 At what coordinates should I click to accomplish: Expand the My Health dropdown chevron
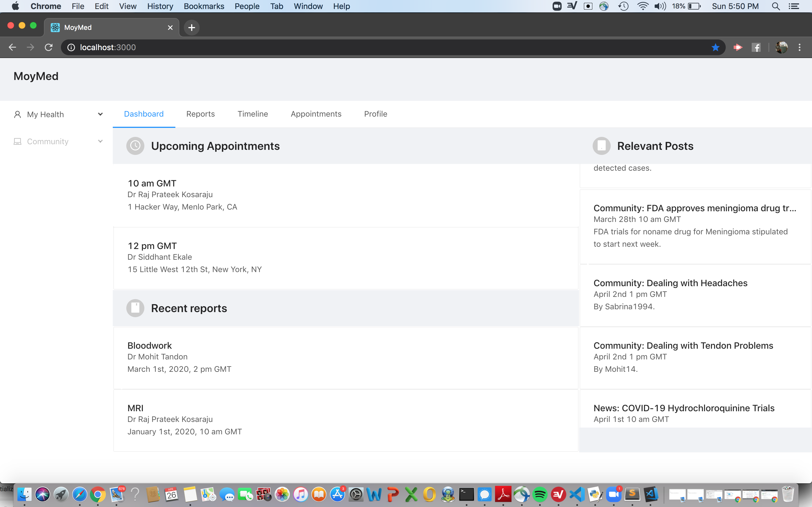pos(100,114)
